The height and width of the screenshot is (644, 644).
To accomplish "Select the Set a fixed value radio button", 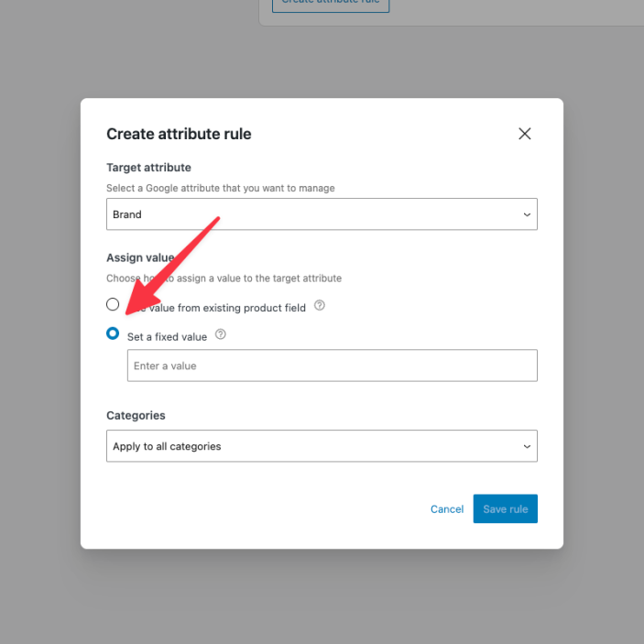I will (x=113, y=333).
